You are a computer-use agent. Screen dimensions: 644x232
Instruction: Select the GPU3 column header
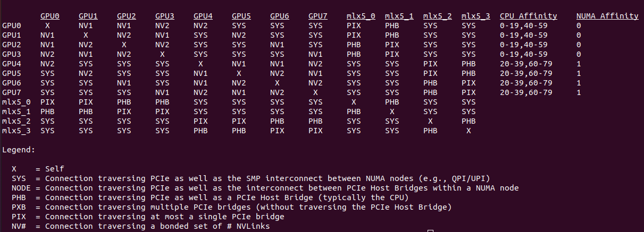[165, 16]
